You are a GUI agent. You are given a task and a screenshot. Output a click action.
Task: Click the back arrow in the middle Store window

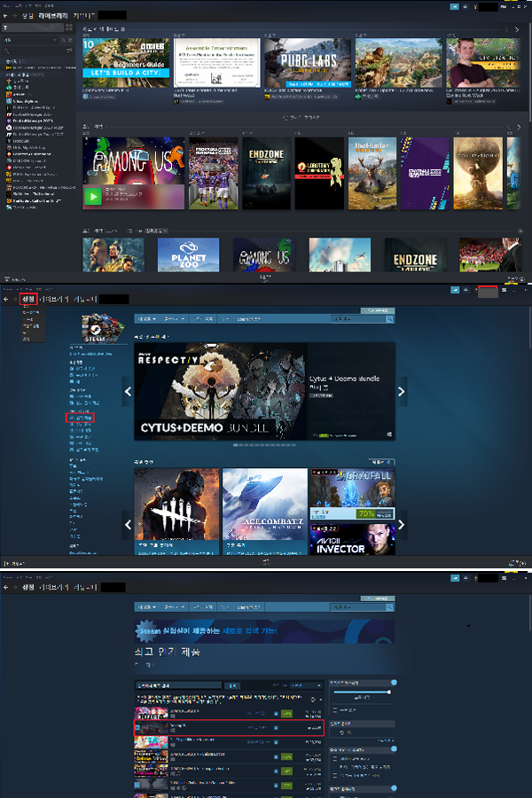click(x=5, y=300)
